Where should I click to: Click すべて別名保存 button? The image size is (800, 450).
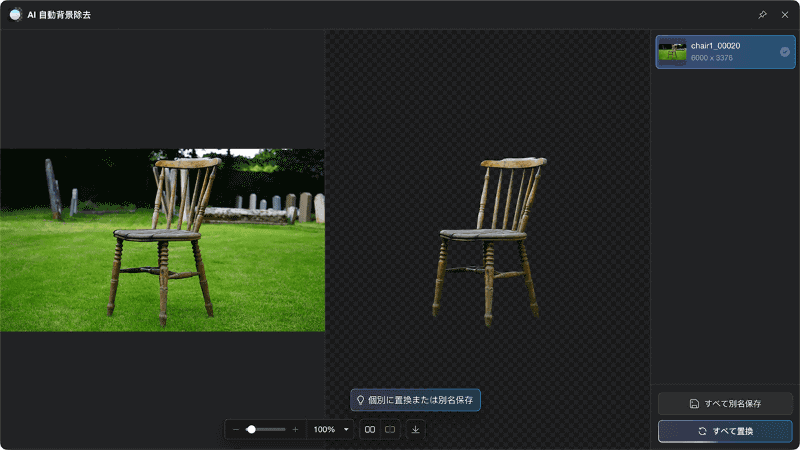click(725, 404)
